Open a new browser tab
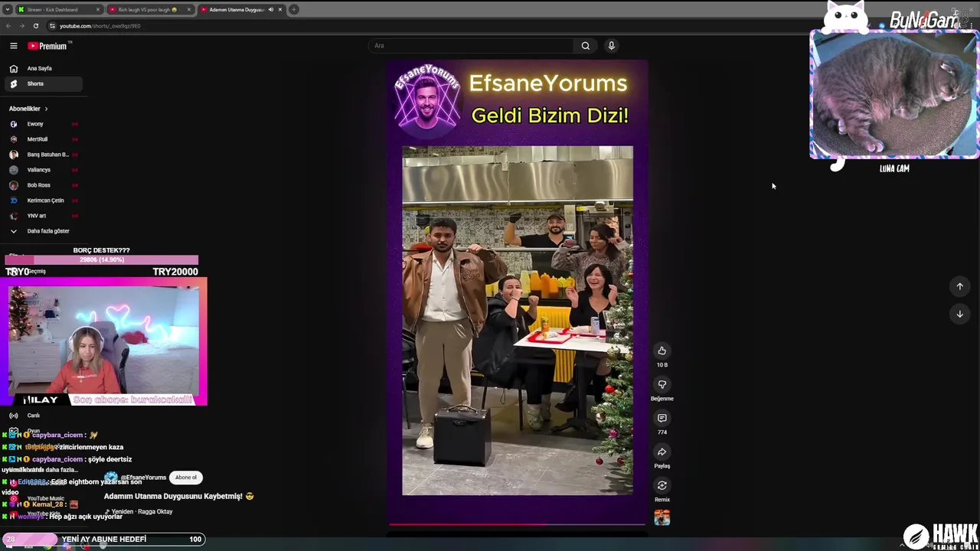This screenshot has width=980, height=551. click(x=294, y=9)
